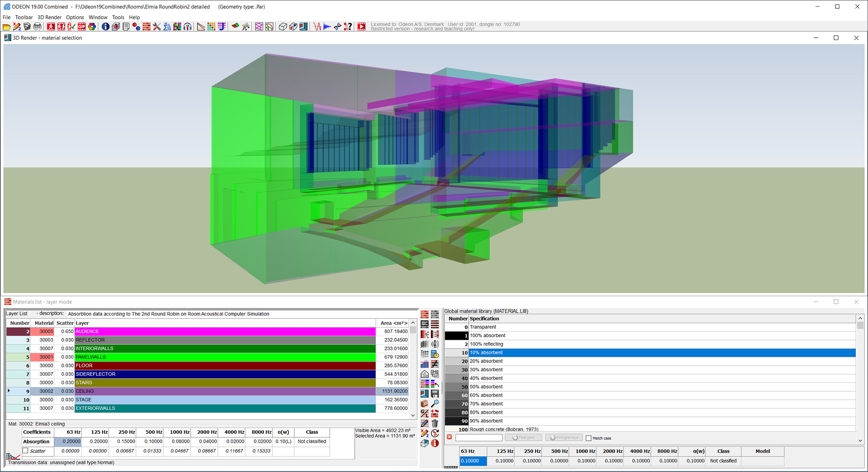Open the 3D Render menu
The image size is (868, 472).
(x=49, y=17)
